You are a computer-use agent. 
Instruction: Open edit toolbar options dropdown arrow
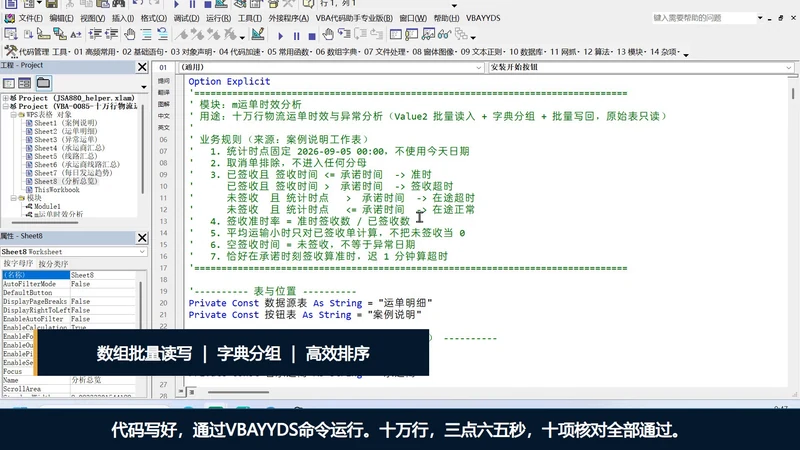point(243,37)
